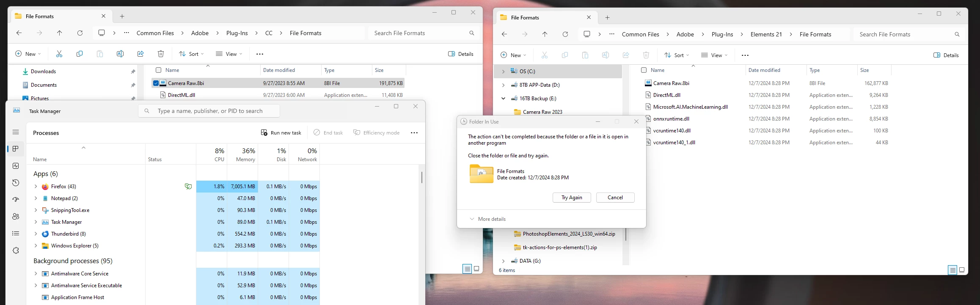Click Cut icon in left Explorer toolbar
This screenshot has width=980, height=305.
coord(59,54)
